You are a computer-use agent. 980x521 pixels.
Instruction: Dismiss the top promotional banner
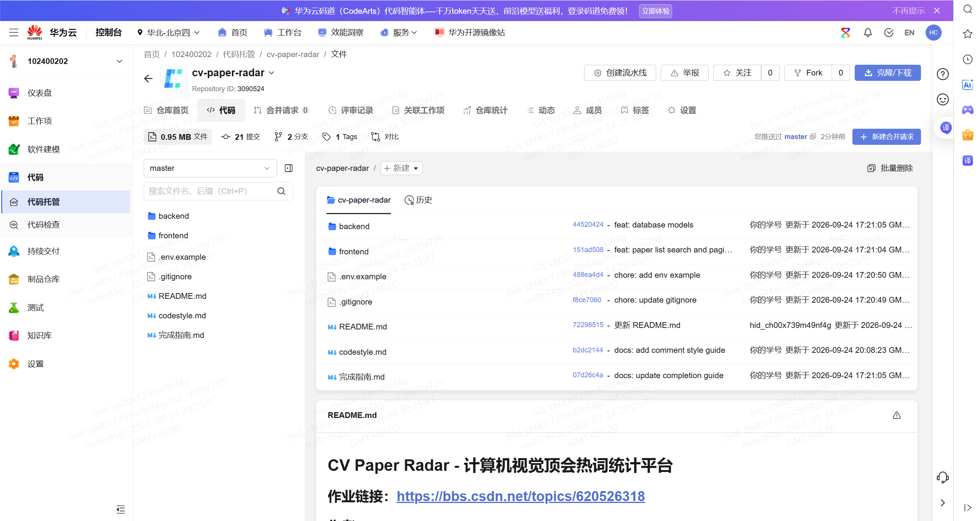(937, 11)
